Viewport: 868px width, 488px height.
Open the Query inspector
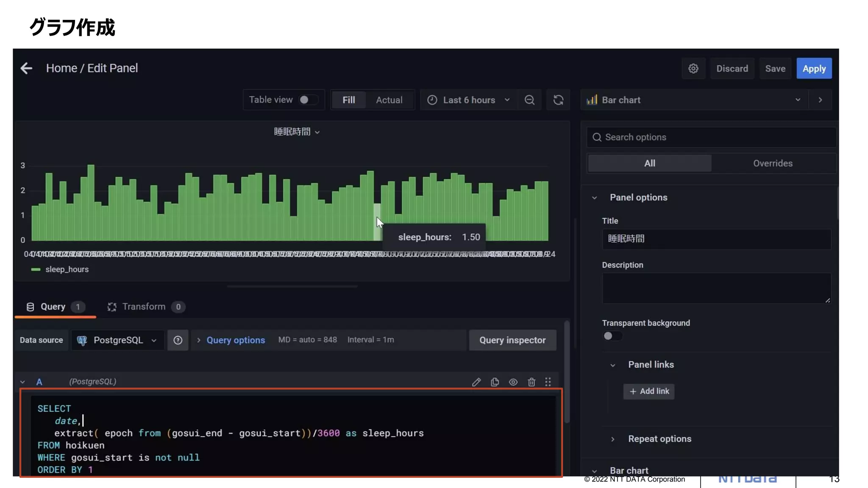pyautogui.click(x=512, y=340)
